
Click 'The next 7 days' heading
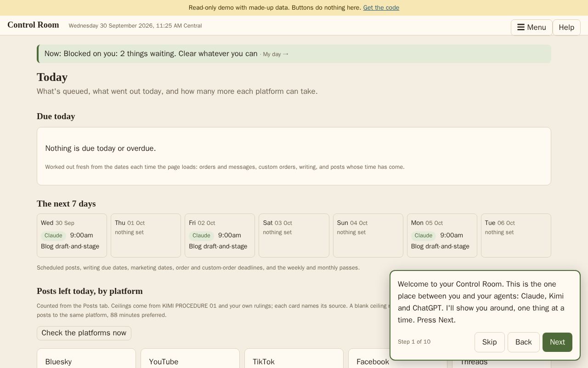66,204
